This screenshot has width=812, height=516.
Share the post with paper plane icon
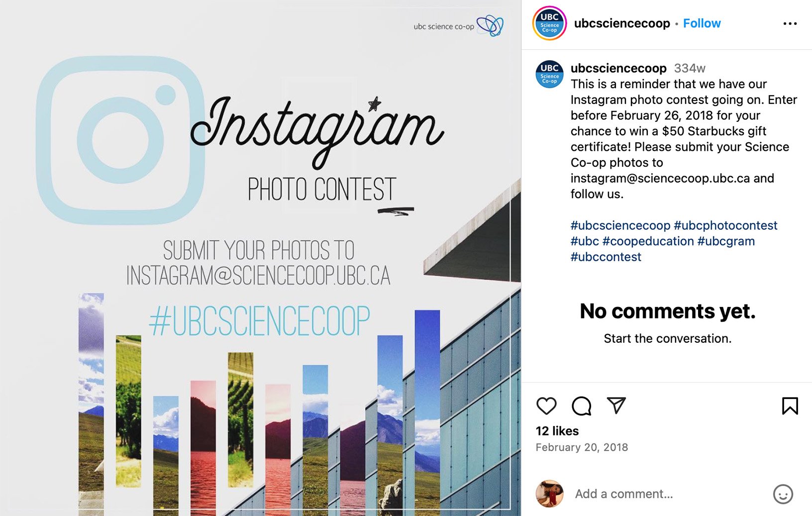616,406
